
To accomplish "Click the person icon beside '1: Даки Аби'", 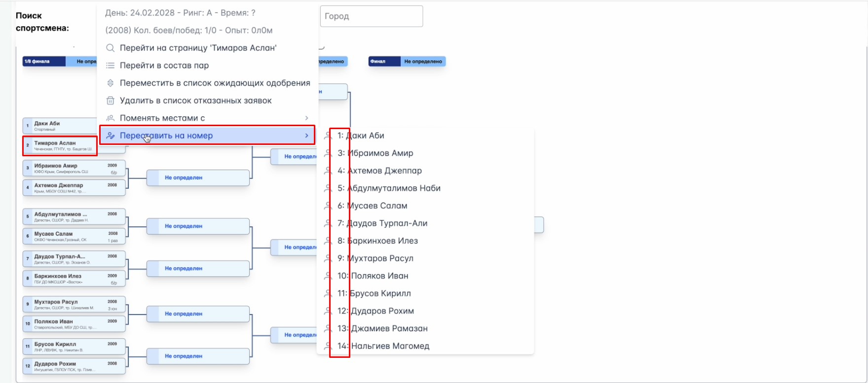I will tap(328, 136).
